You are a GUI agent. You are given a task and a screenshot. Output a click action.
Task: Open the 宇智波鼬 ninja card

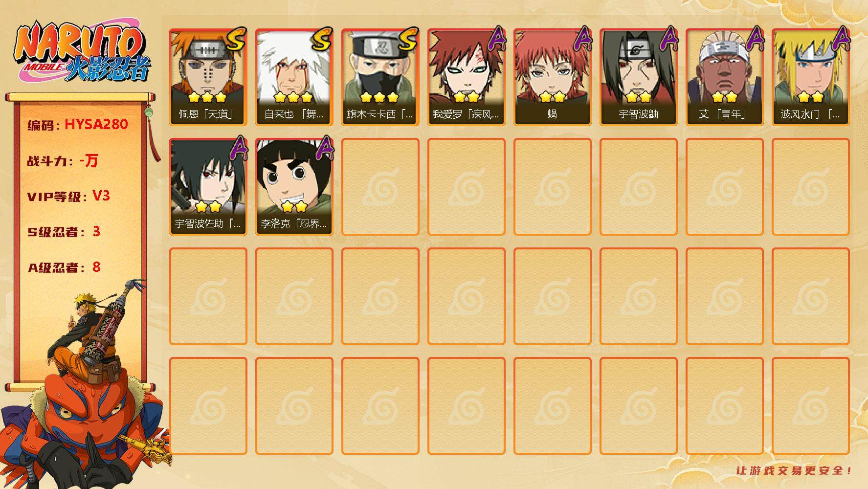click(x=638, y=77)
